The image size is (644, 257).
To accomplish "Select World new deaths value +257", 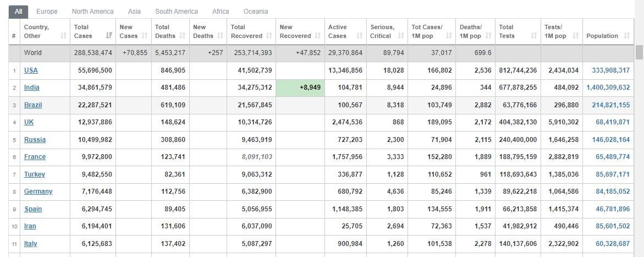I will 216,53.
